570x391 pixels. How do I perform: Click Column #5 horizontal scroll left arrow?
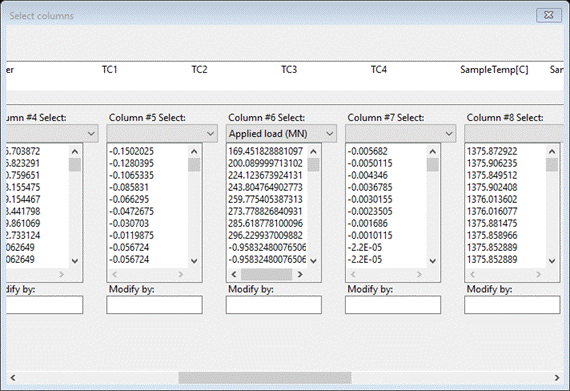click(115, 274)
